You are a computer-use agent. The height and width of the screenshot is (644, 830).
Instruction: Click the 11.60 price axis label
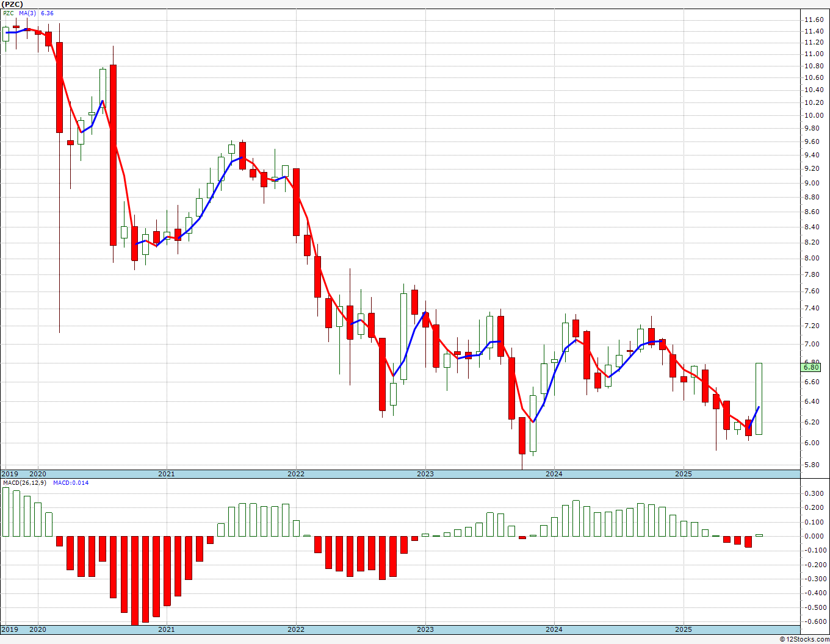click(x=814, y=20)
